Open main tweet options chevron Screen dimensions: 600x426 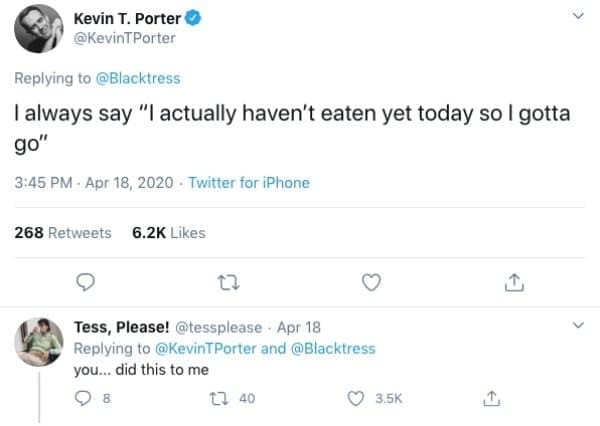576,16
